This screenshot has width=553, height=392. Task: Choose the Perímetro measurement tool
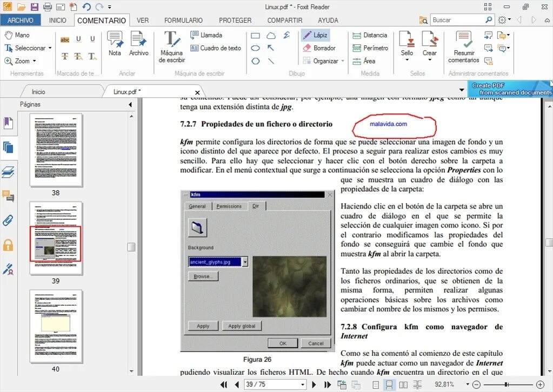(370, 48)
